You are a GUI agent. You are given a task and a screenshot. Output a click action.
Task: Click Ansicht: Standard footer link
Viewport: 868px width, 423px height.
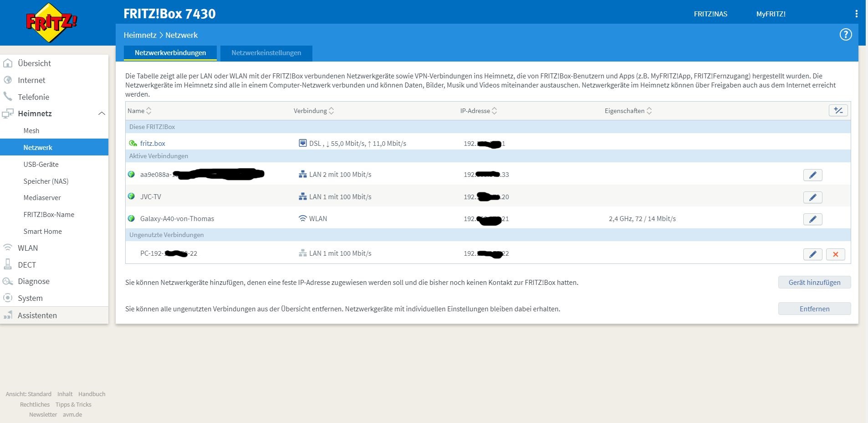(28, 394)
